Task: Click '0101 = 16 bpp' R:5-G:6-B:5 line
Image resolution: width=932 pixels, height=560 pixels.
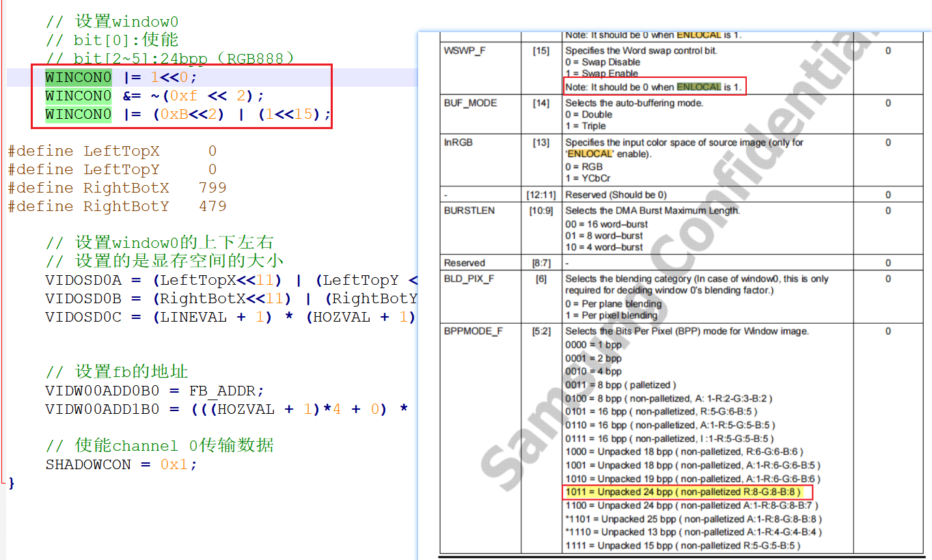Action: 661,412
